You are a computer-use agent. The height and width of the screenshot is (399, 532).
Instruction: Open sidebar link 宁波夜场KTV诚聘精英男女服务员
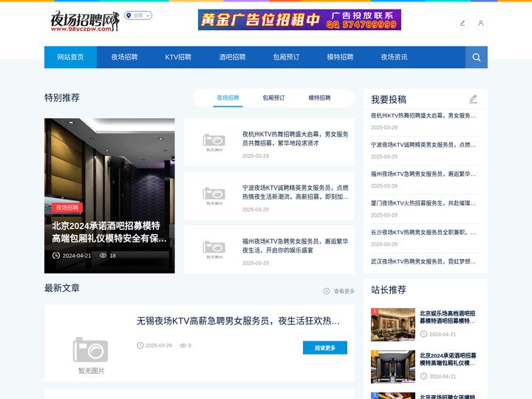423,145
